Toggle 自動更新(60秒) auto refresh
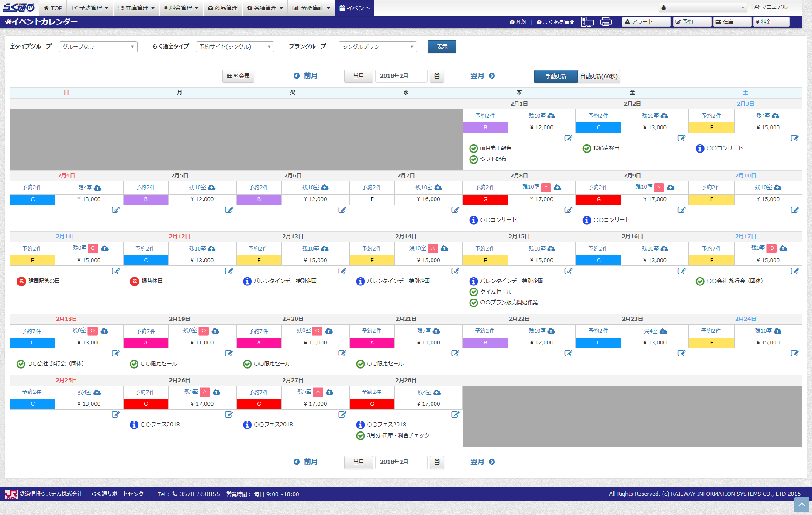The height and width of the screenshot is (515, 812). click(599, 77)
